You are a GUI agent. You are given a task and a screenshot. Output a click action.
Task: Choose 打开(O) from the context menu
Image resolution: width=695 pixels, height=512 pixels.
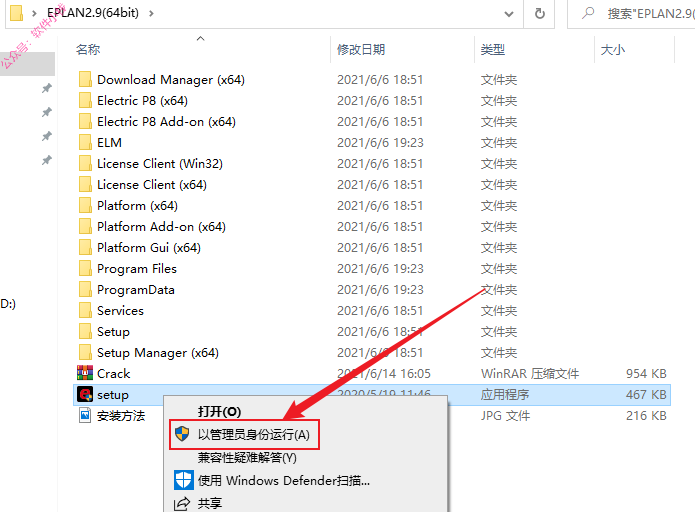[x=219, y=411]
